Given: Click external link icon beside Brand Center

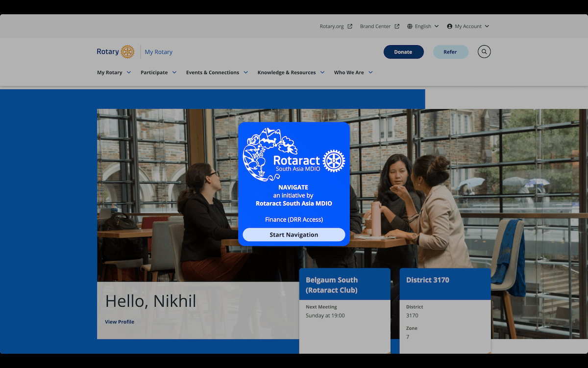Looking at the screenshot, I should [397, 26].
